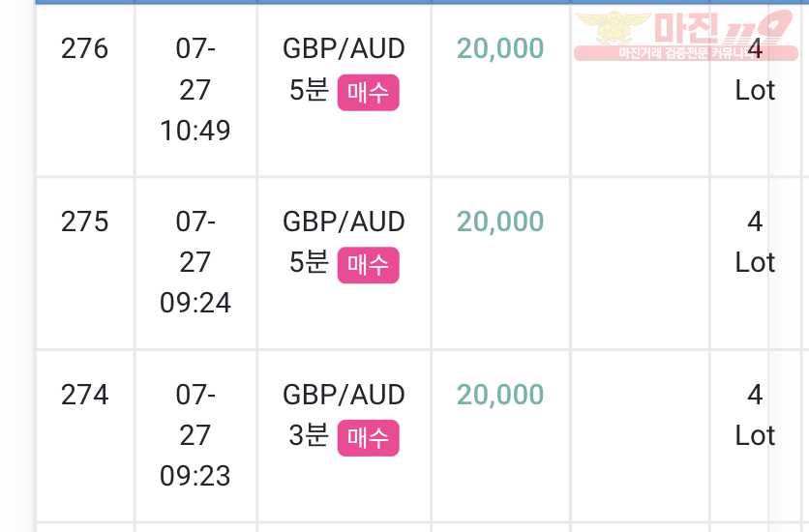The width and height of the screenshot is (809, 532).
Task: Click the 07-27 10:49 timestamp
Action: tap(195, 90)
